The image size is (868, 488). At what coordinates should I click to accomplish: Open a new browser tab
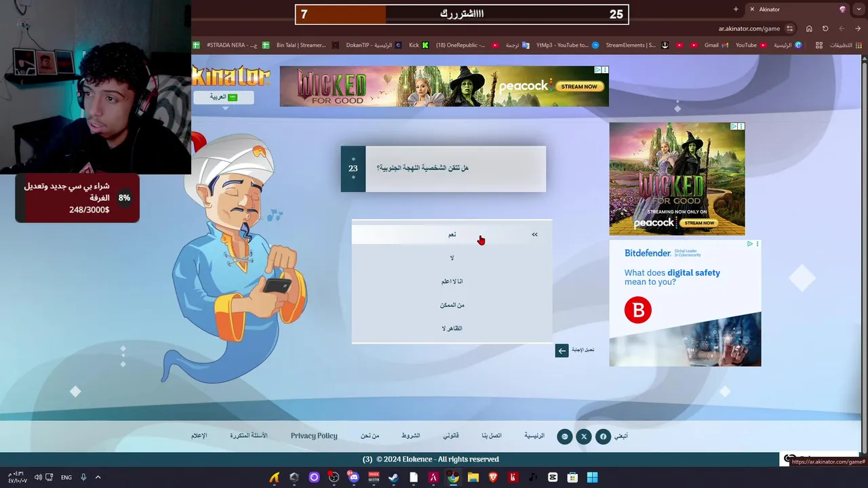point(736,9)
